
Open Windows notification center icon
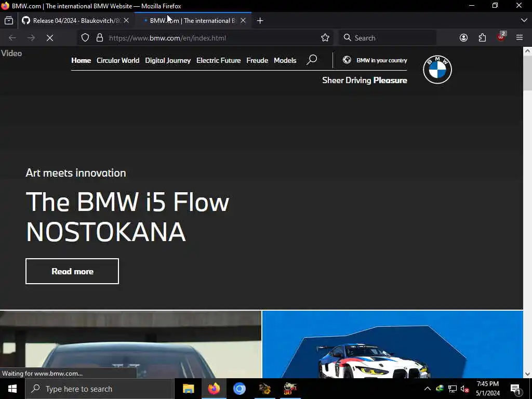click(x=515, y=389)
